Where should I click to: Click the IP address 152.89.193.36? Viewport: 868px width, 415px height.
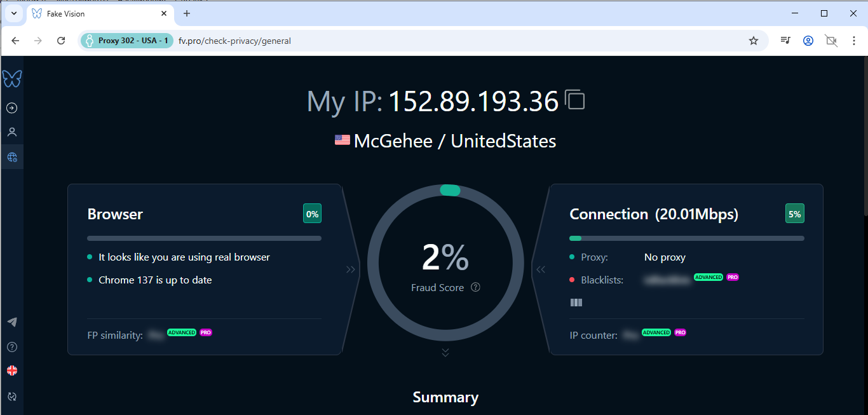pyautogui.click(x=473, y=100)
